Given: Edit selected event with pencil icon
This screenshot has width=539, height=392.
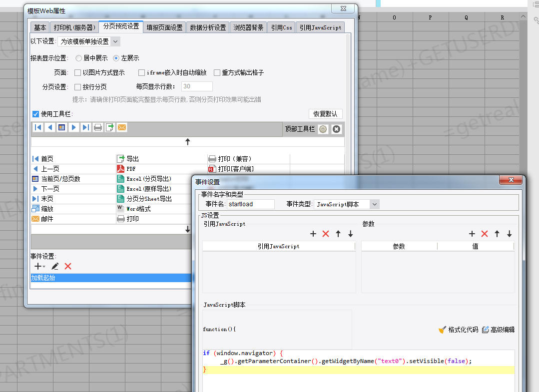Looking at the screenshot, I should tap(55, 266).
